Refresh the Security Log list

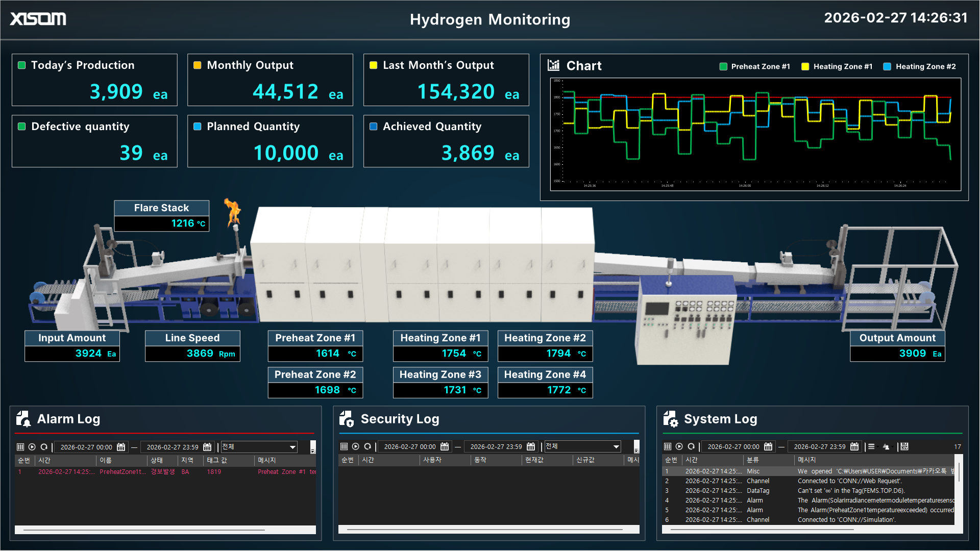coord(367,446)
